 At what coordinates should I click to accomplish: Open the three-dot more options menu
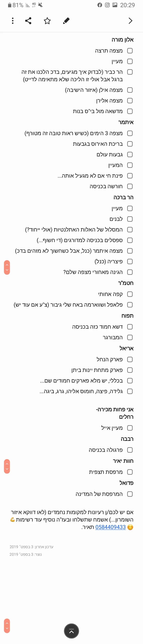coord(13,21)
